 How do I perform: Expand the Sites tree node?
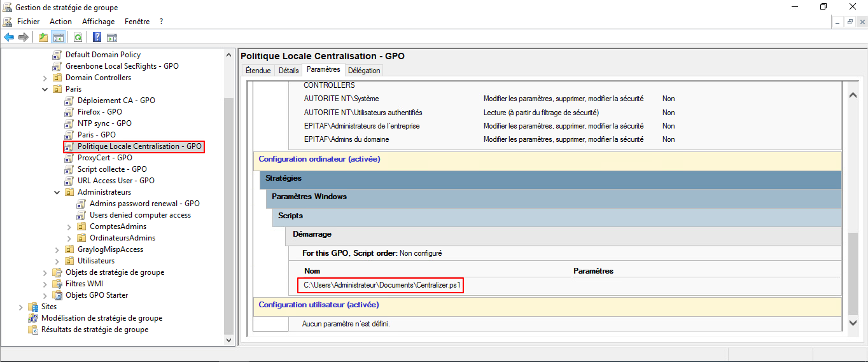click(21, 307)
